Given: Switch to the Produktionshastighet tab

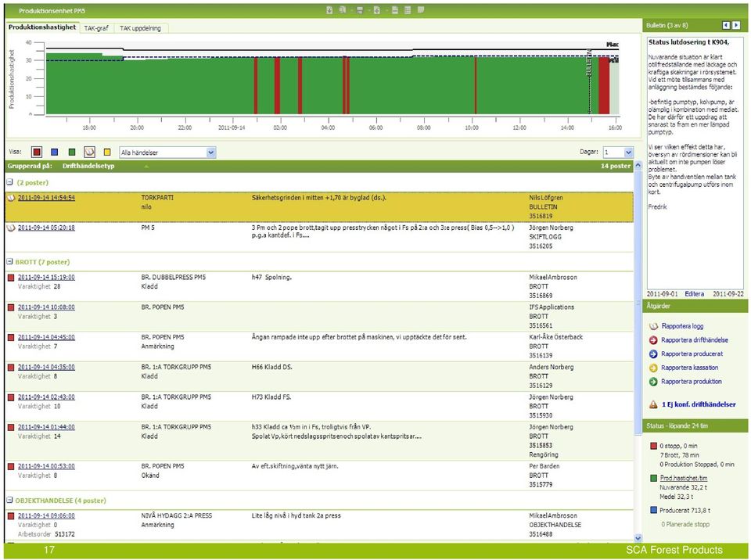Looking at the screenshot, I should (42, 27).
